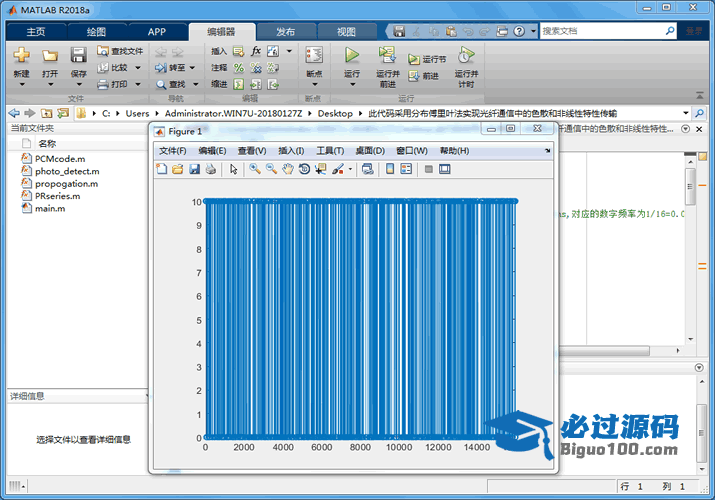Screen dimensions: 715x500
Task: Click the Save (保存) floppy icon
Action: [x=78, y=55]
